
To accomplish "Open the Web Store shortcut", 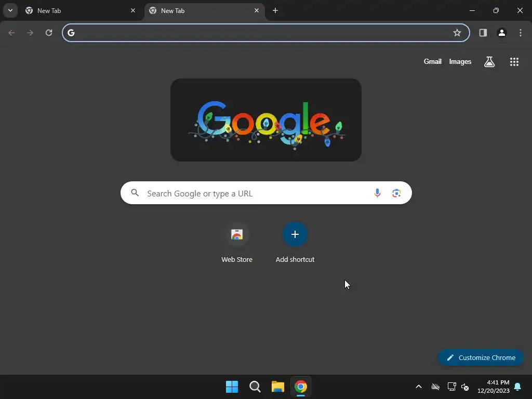I will [237, 243].
